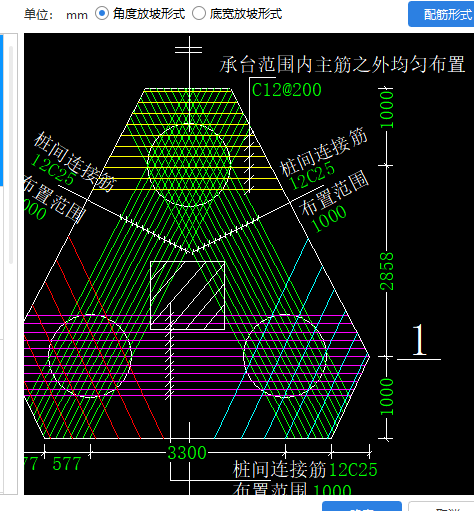Image resolution: width=474 pixels, height=511 pixels.
Task: Click the left panel vertical scrollbar
Action: pyautogui.click(x=11, y=155)
